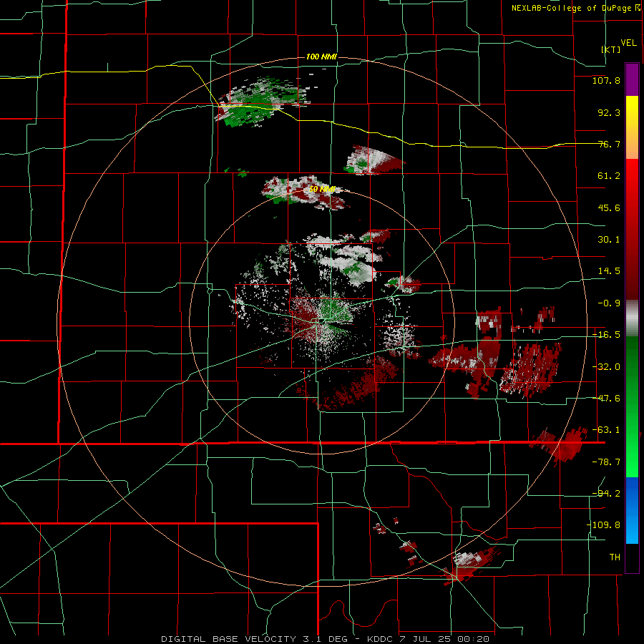The image size is (644, 644).
Task: Select the -78.7 scale value
Action: pos(606,462)
